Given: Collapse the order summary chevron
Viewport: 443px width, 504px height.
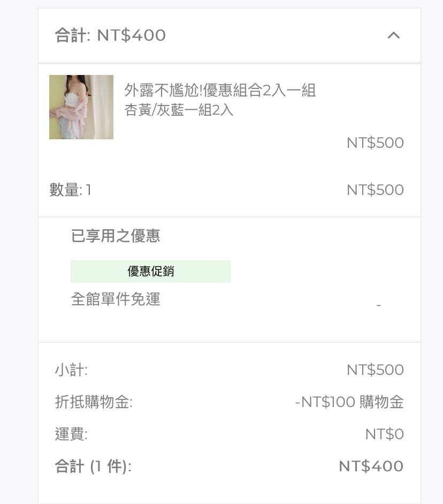Looking at the screenshot, I should (x=394, y=35).
